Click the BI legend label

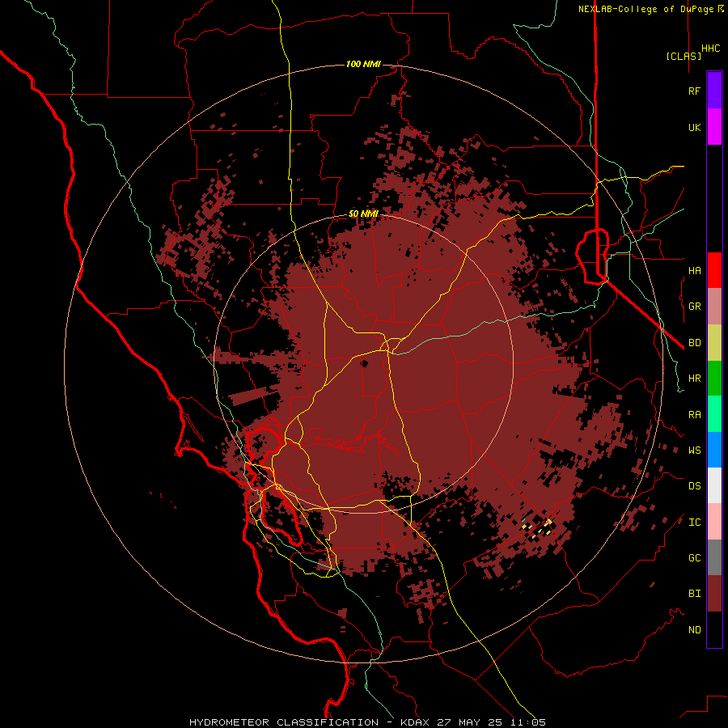click(694, 594)
